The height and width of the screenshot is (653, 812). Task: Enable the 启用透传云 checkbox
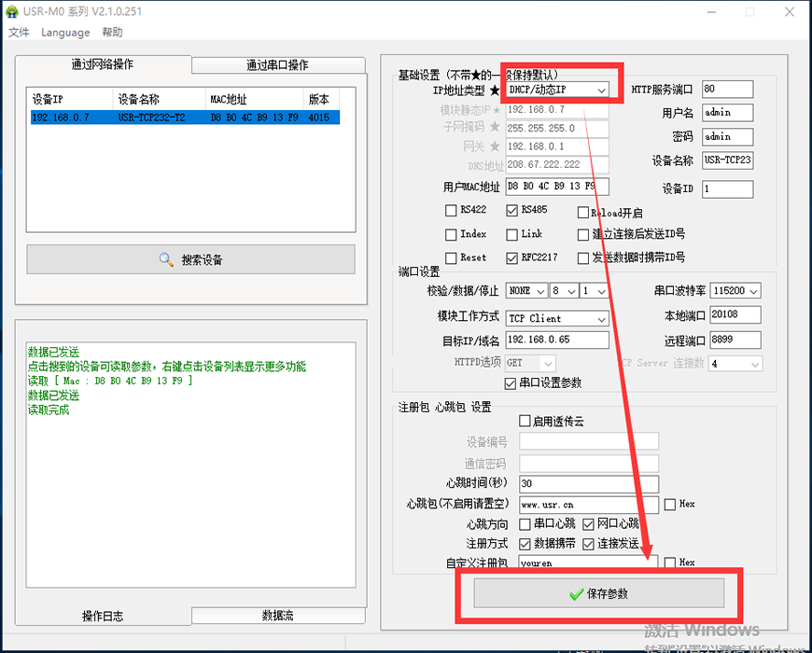pos(525,422)
